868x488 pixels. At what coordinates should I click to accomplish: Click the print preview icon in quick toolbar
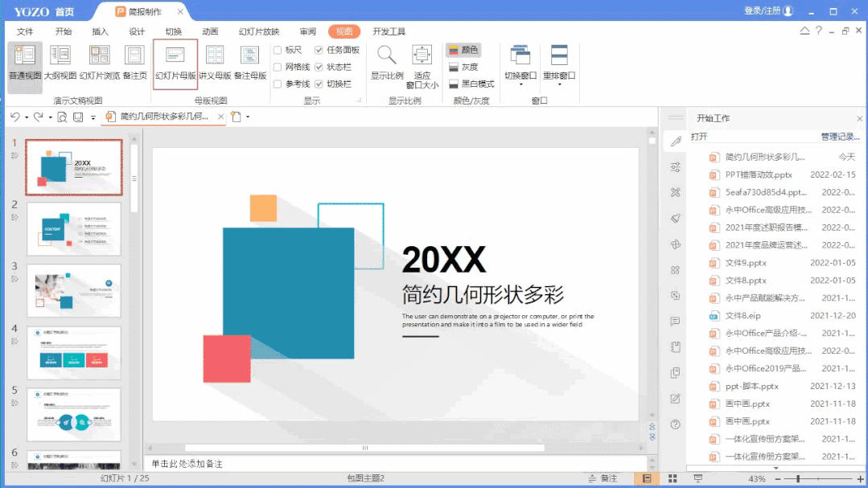click(62, 117)
